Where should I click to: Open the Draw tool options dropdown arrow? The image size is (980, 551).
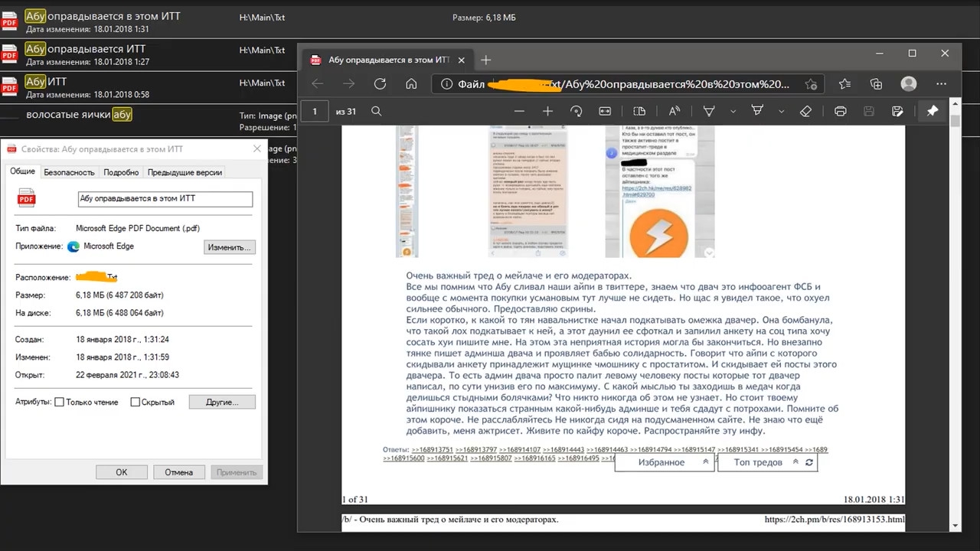733,111
